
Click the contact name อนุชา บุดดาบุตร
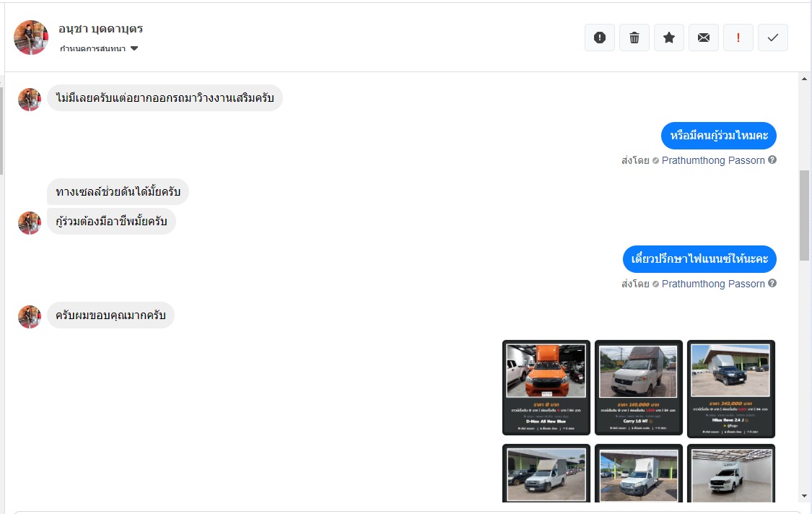click(100, 29)
